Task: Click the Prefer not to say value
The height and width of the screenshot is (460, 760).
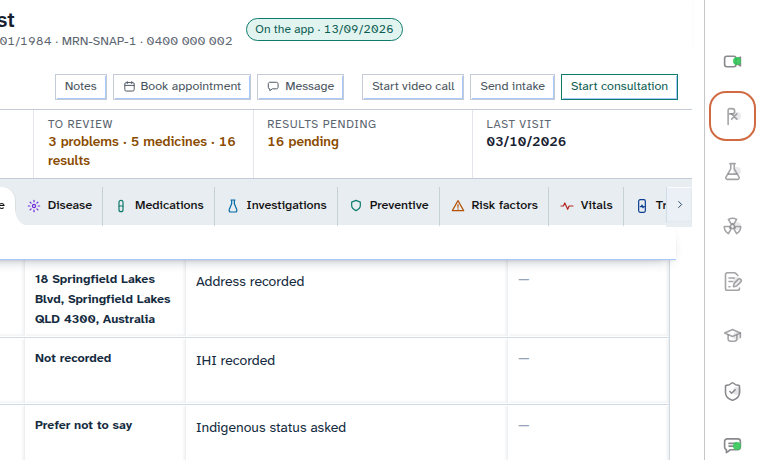Action: 83,425
